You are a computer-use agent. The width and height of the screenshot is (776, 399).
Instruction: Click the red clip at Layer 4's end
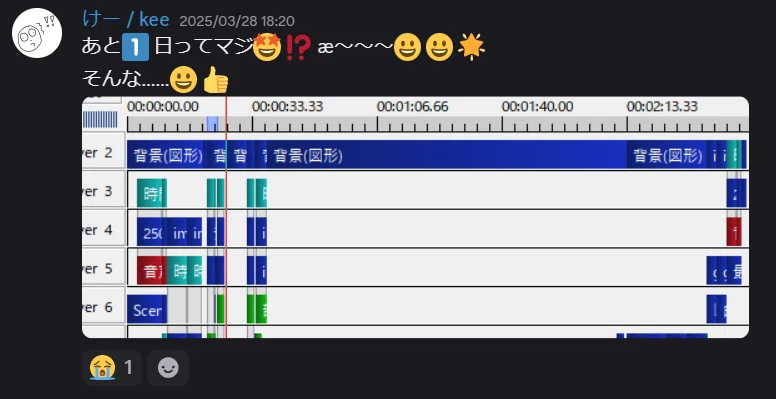click(x=734, y=232)
